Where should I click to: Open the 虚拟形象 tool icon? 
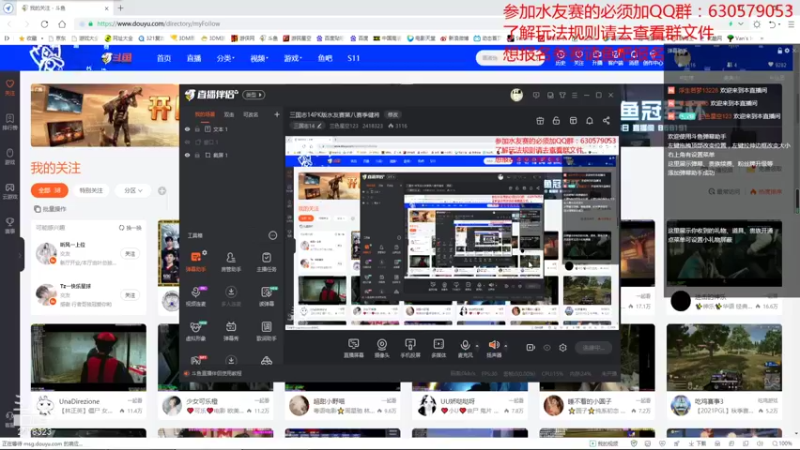click(196, 327)
